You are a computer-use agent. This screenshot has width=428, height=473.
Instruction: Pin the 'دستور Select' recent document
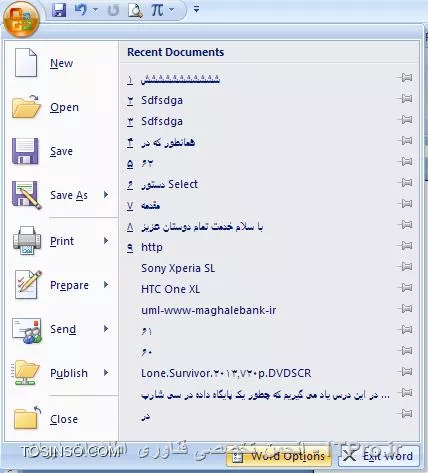(x=406, y=183)
